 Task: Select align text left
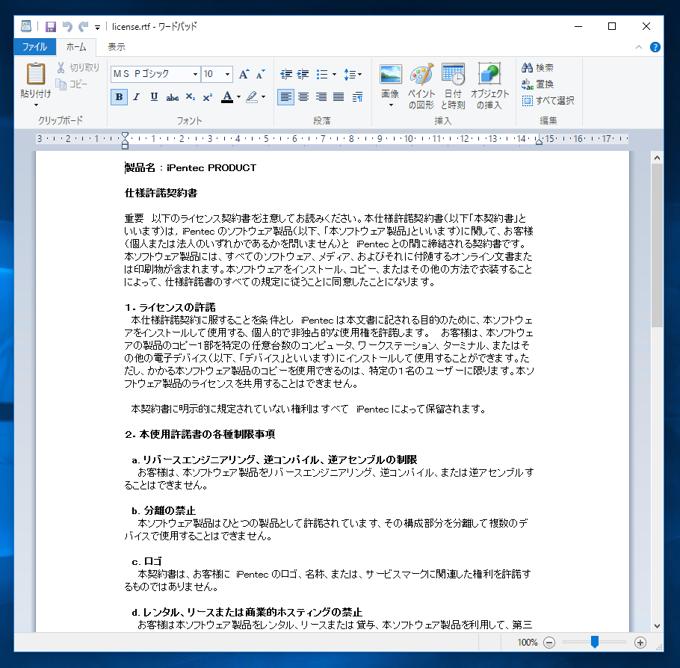[x=285, y=97]
